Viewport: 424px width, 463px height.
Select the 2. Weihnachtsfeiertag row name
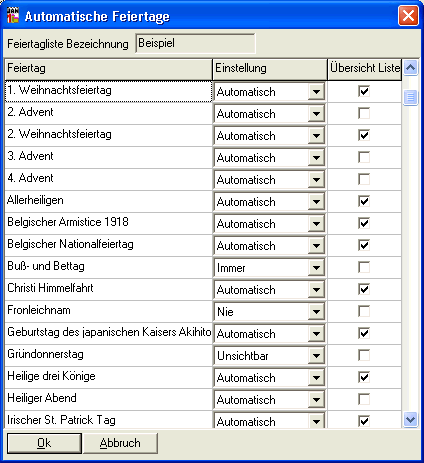108,135
